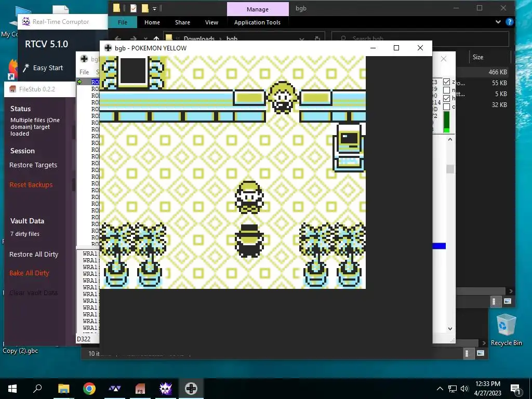Open the Recycle Bin on desktop
The height and width of the screenshot is (399, 532).
(506, 330)
